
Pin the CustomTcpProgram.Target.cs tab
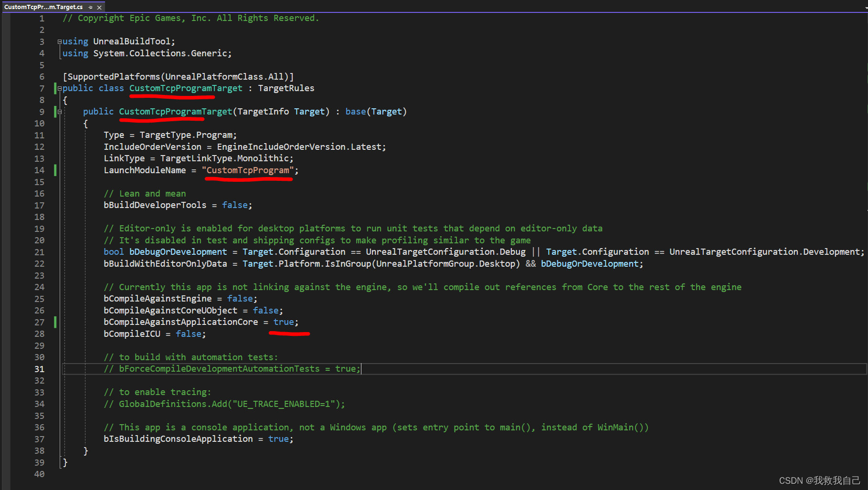(91, 7)
